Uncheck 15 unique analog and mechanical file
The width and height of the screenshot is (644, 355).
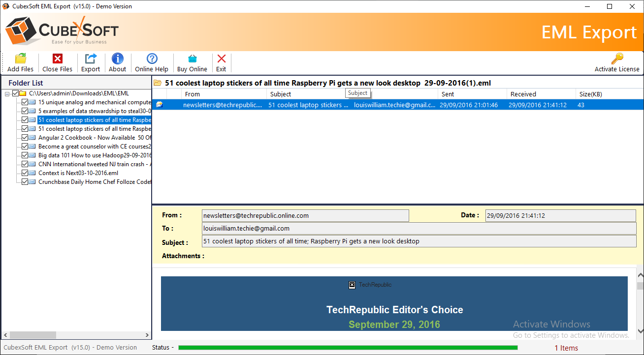(25, 102)
